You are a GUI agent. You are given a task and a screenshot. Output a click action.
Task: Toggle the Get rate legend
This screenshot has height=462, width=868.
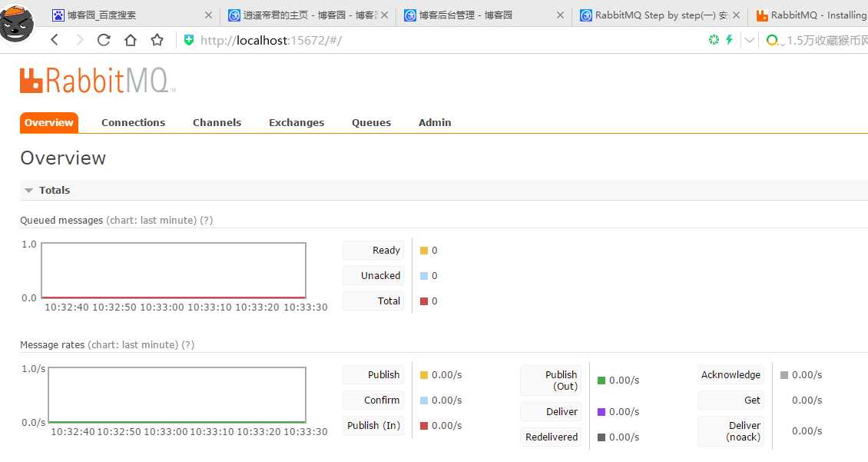pos(731,400)
